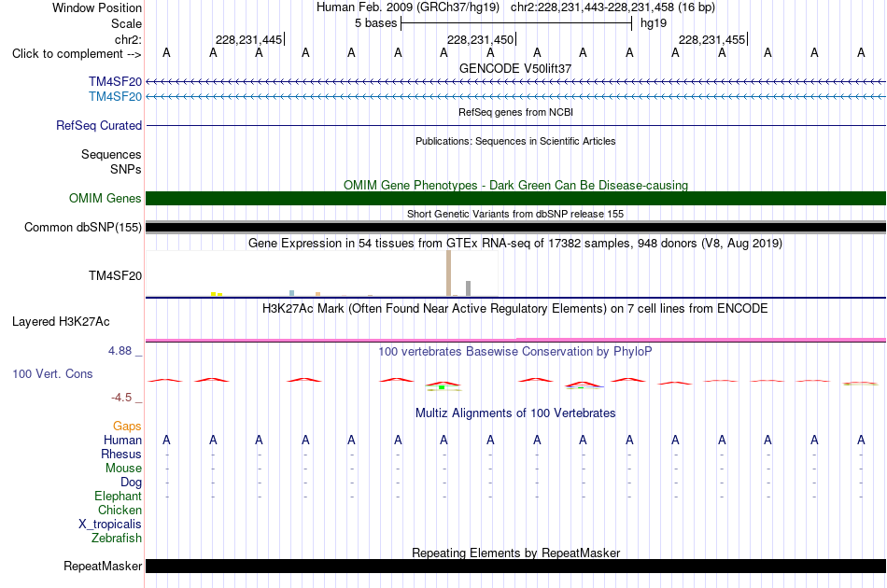Image resolution: width=887 pixels, height=588 pixels.
Task: Click the black TM4SF20 label beside GTEx chart
Action: [x=116, y=276]
